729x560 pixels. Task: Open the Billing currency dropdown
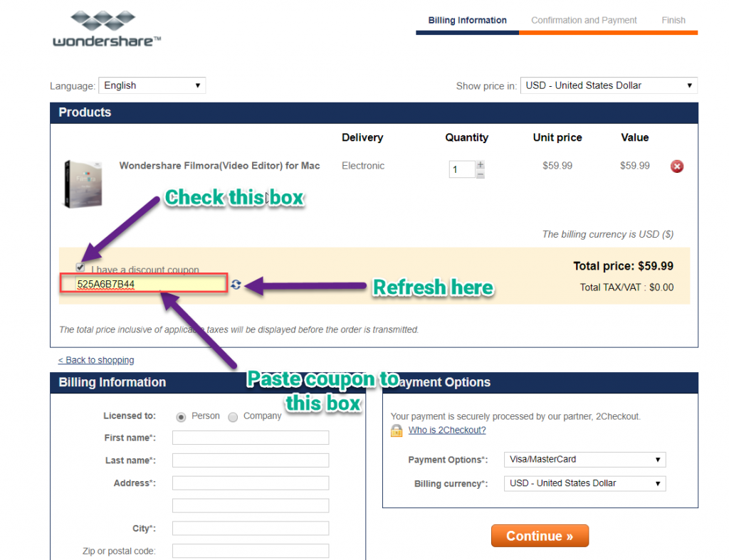tap(585, 483)
